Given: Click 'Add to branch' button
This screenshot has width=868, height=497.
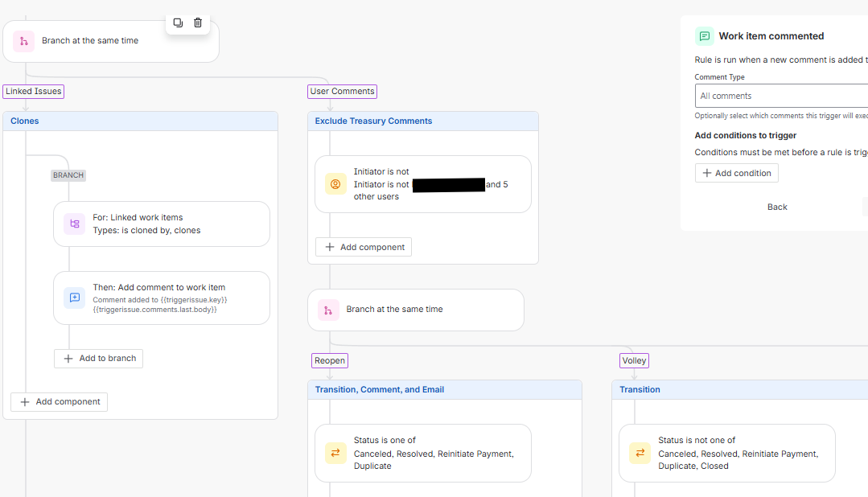Looking at the screenshot, I should click(x=98, y=359).
